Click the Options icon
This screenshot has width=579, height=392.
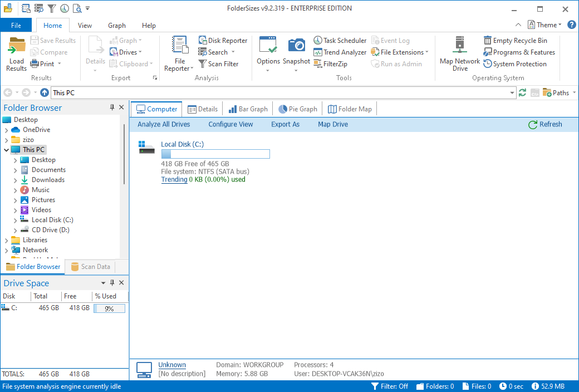point(268,46)
